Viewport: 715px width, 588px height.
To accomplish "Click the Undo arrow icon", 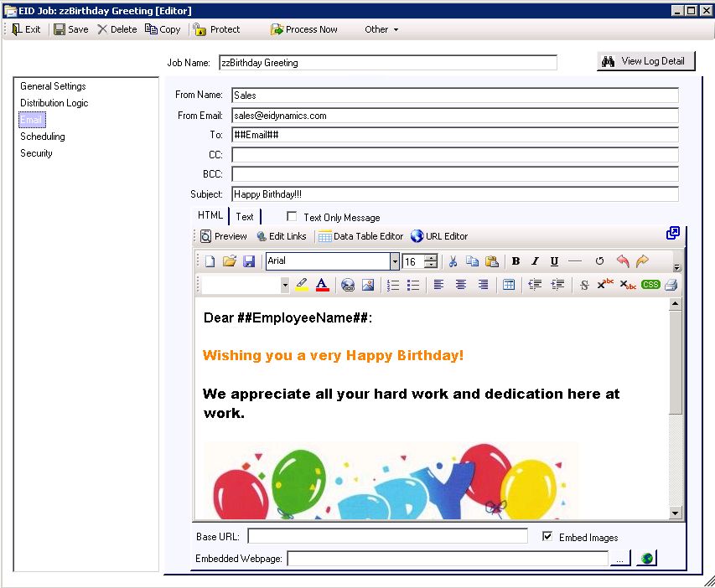I will point(622,261).
